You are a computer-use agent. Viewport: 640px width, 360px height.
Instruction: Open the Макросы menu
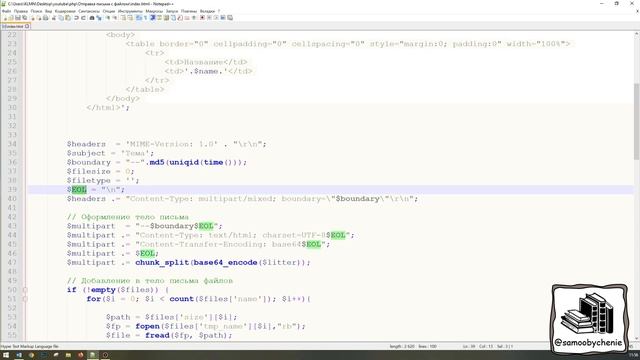154,11
